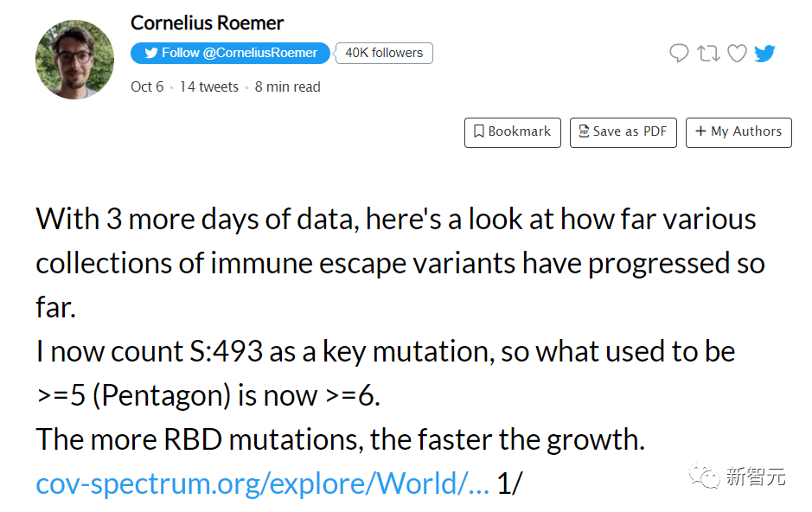Click the 14 tweets count

[208, 86]
